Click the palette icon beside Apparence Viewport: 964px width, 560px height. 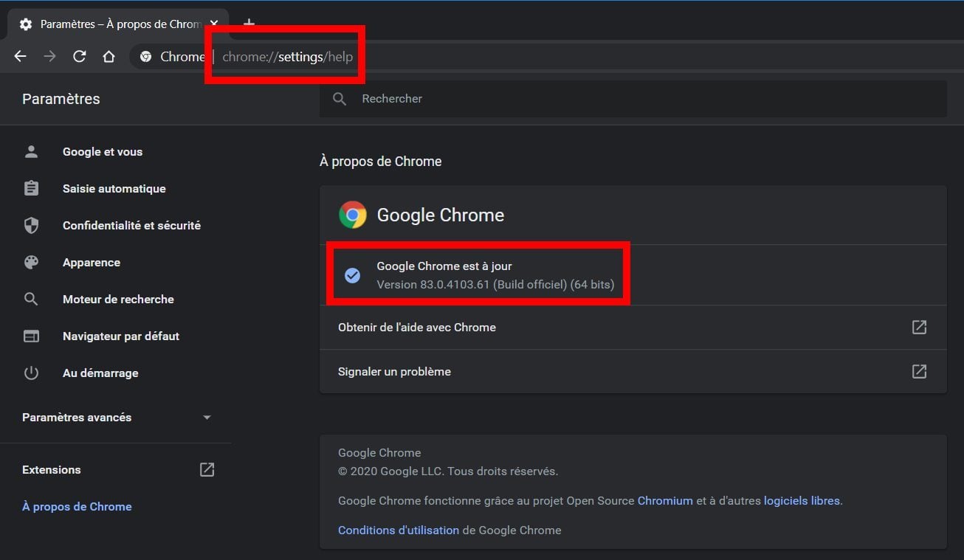31,263
